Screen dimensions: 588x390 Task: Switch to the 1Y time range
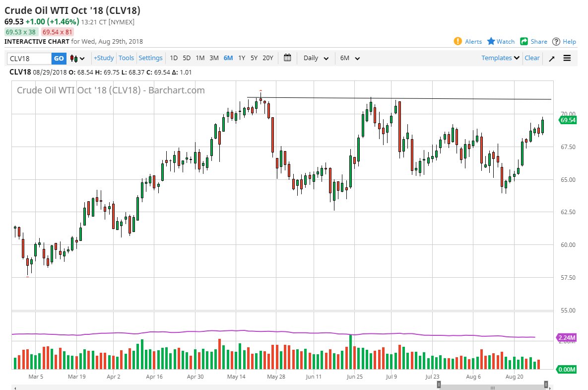(242, 58)
